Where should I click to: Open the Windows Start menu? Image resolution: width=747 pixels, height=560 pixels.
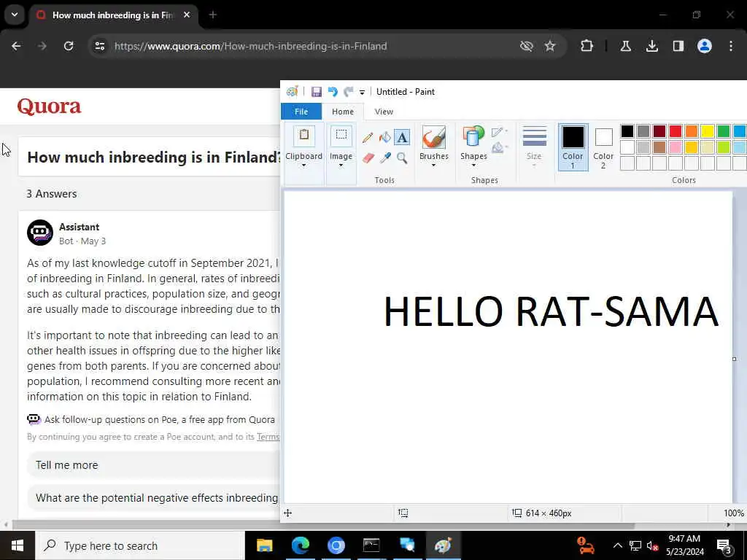[18, 545]
